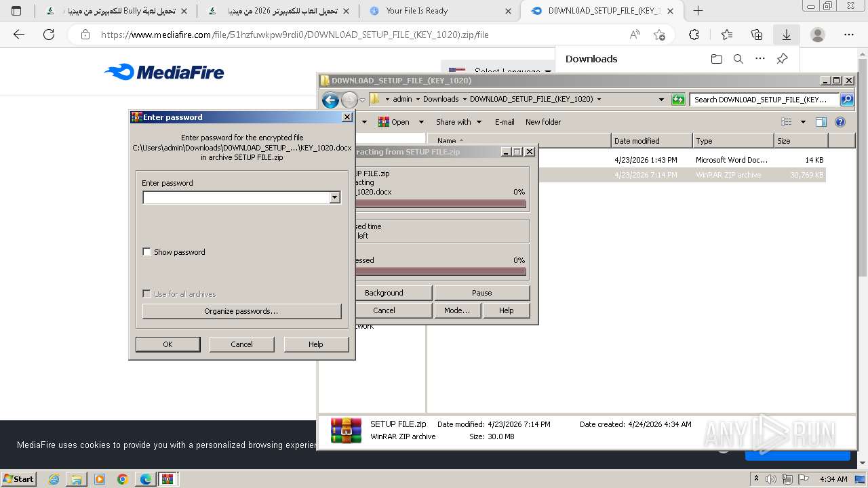
Task: Click the Explorer search magnifier icon
Action: click(x=847, y=100)
